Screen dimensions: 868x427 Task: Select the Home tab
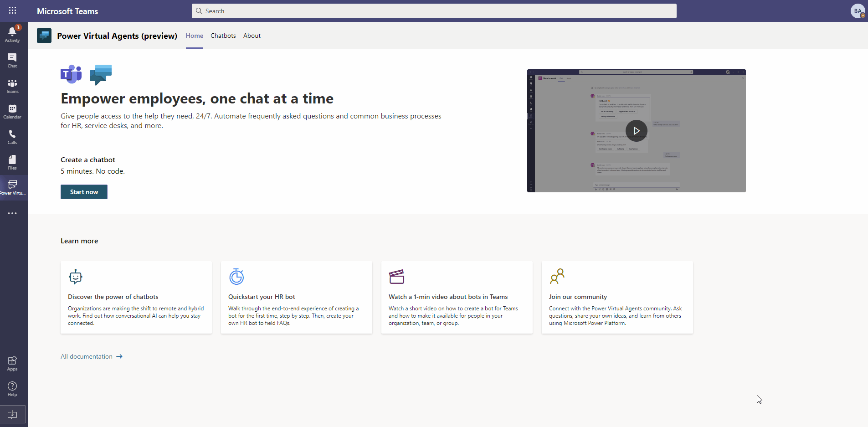coord(194,36)
